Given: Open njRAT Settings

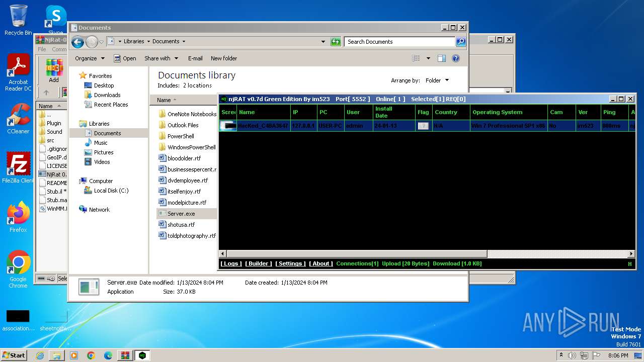Looking at the screenshot, I should click(x=290, y=263).
